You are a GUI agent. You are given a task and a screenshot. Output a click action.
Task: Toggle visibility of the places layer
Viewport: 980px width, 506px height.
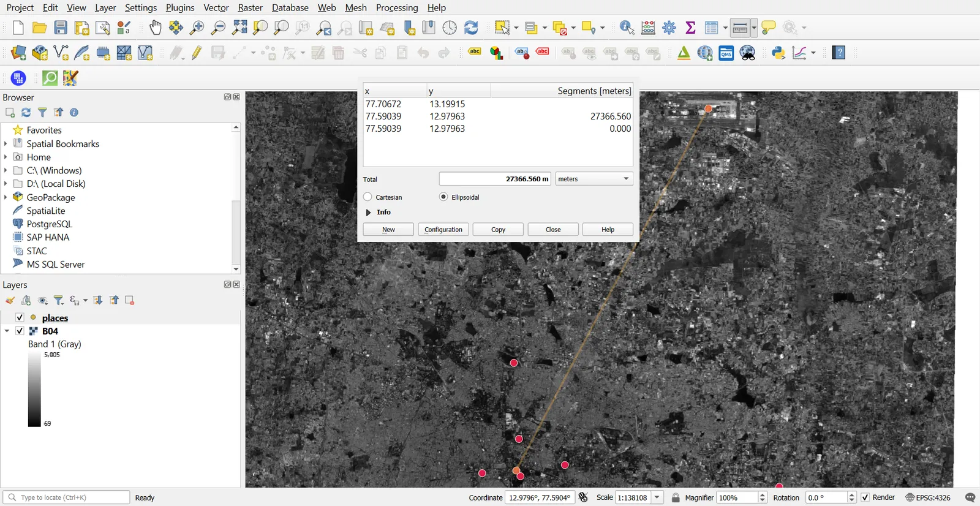pos(20,317)
